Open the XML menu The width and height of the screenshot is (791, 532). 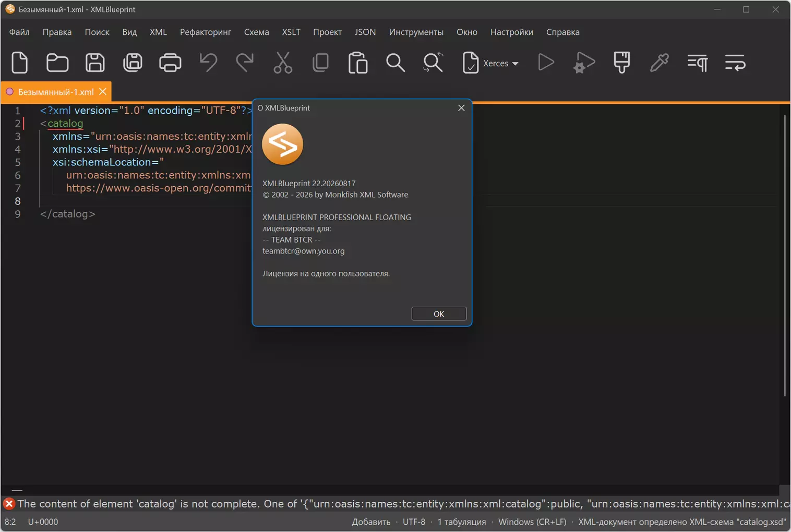[158, 32]
